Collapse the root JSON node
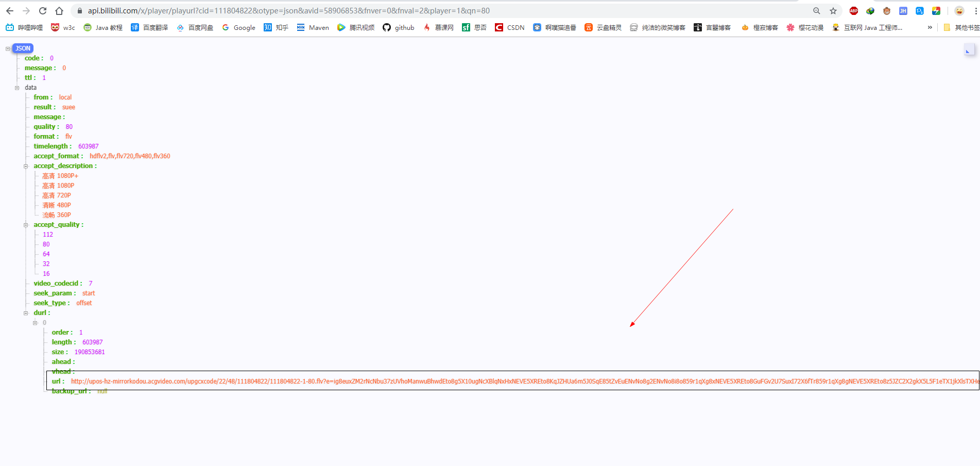980x466 pixels. click(x=8, y=48)
